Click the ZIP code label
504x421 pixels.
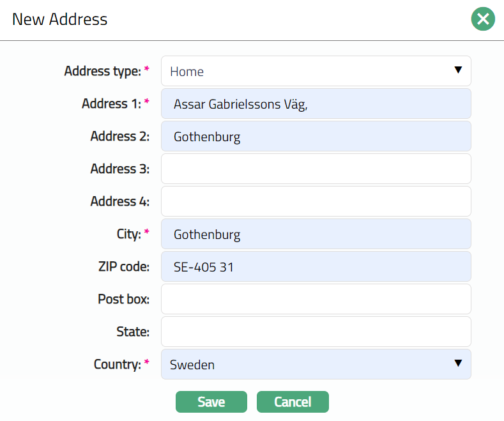pos(120,266)
